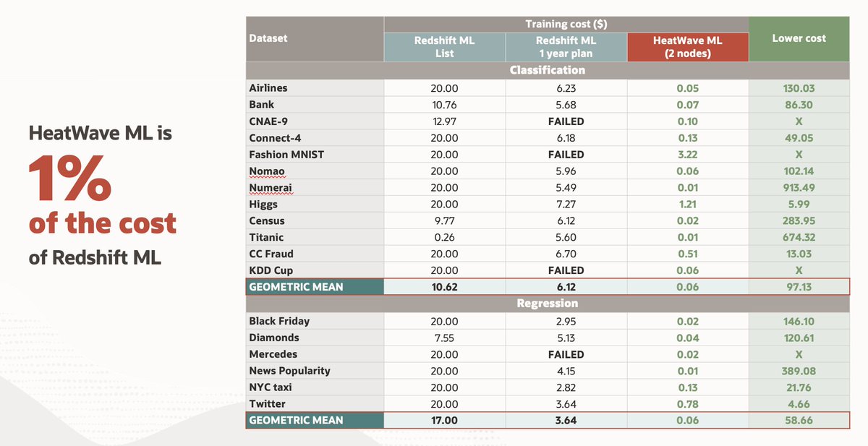Click the Airlines dataset name

[268, 88]
